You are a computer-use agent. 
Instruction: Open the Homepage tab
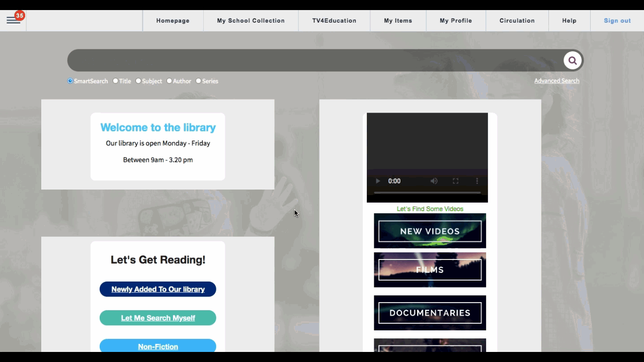coord(173,21)
